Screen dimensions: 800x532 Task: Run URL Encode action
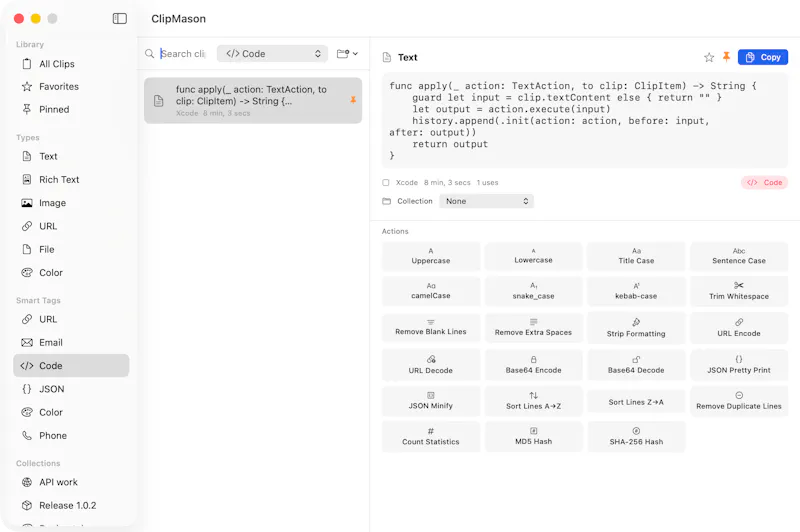point(739,327)
